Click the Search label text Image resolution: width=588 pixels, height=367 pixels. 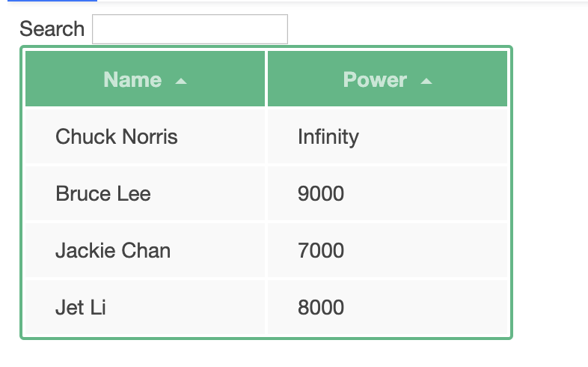(x=52, y=29)
